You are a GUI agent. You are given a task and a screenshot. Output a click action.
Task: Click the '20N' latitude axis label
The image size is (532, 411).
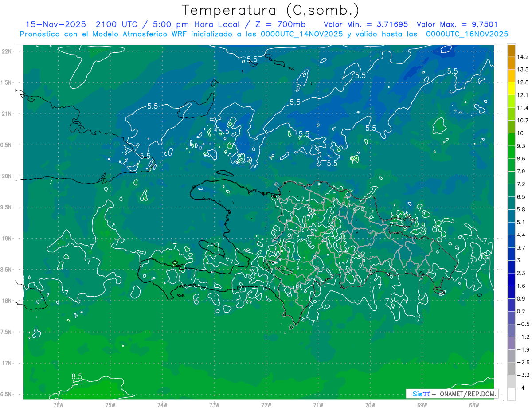point(7,176)
